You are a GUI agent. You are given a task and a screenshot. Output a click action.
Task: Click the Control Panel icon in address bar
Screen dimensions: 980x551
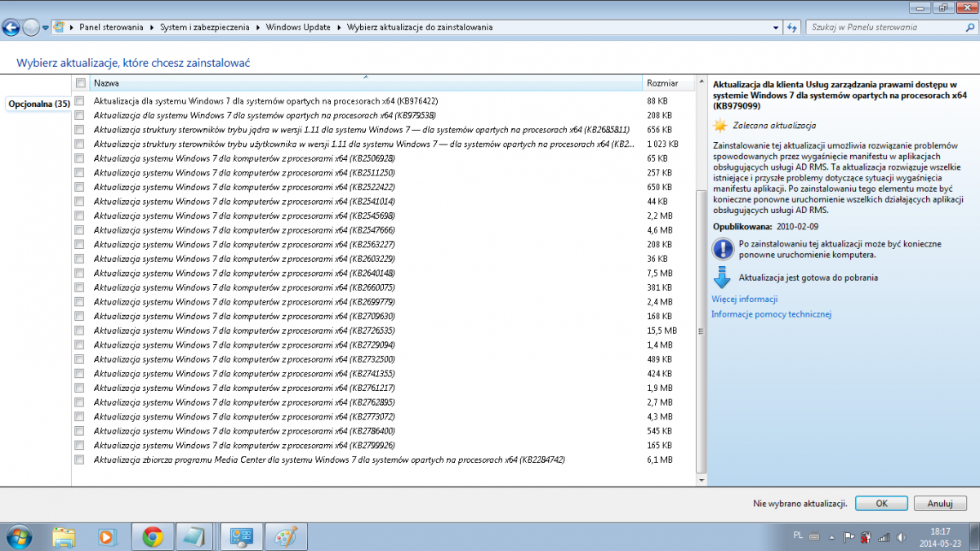pos(59,27)
